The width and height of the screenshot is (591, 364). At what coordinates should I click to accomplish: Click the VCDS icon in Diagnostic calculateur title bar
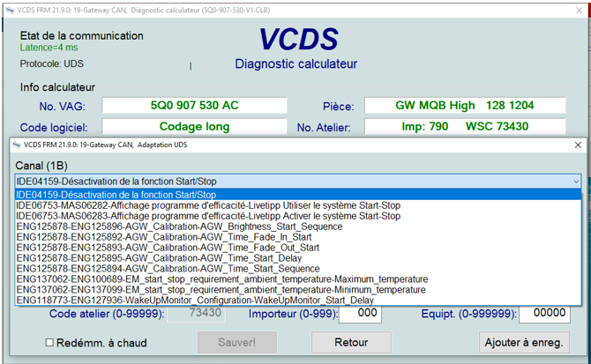11,11
